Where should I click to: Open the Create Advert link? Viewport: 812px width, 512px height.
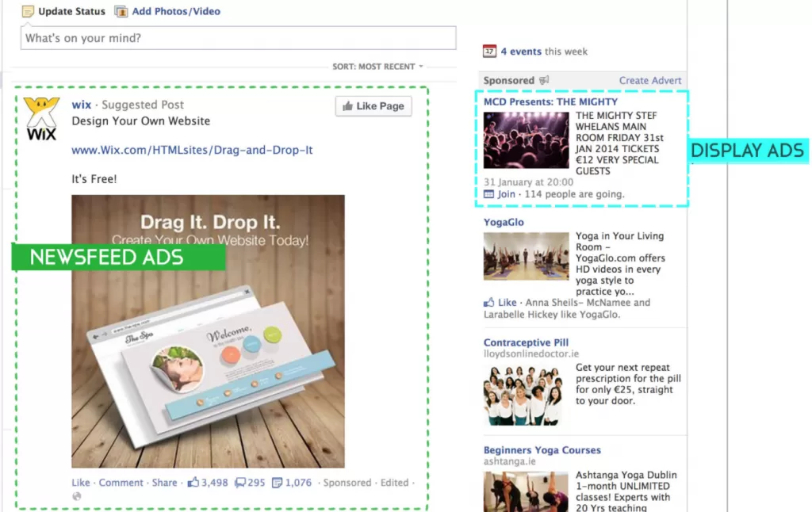650,80
